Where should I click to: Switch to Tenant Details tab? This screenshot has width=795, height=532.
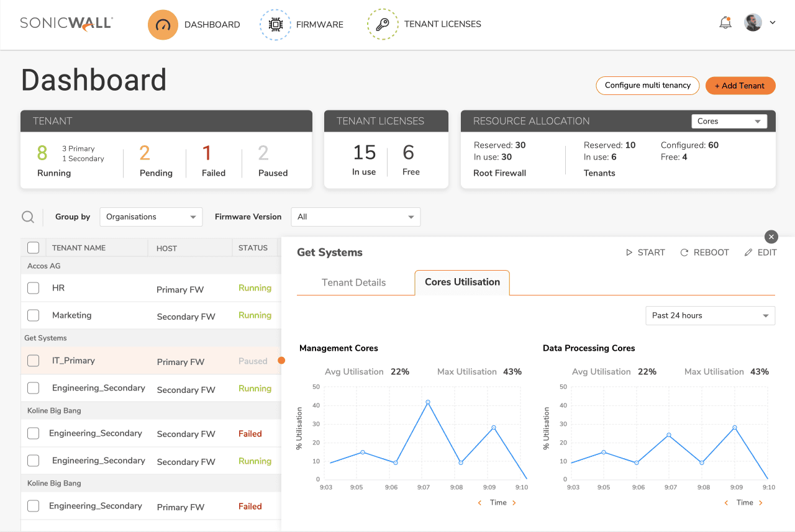[x=353, y=282]
